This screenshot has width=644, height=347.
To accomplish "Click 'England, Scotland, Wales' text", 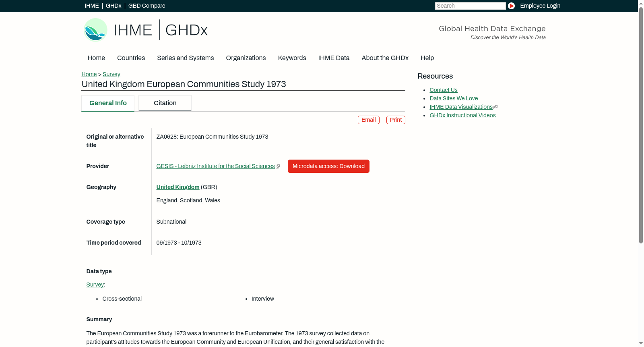I will (188, 201).
